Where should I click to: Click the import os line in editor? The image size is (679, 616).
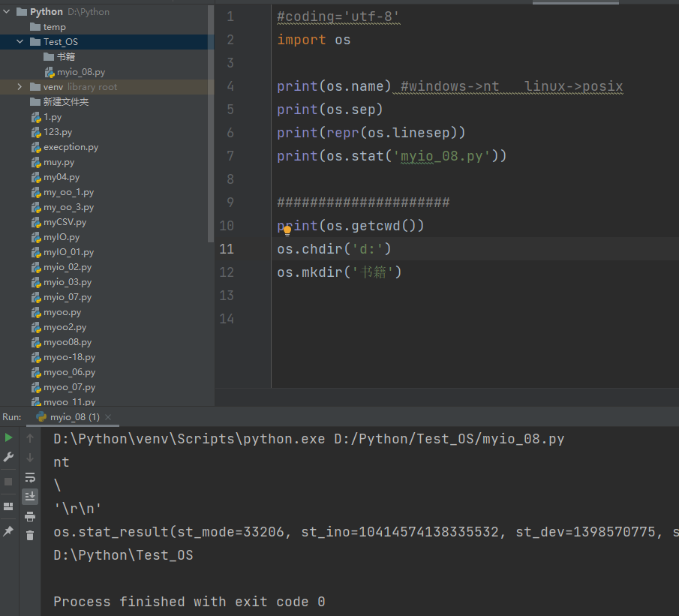(314, 40)
